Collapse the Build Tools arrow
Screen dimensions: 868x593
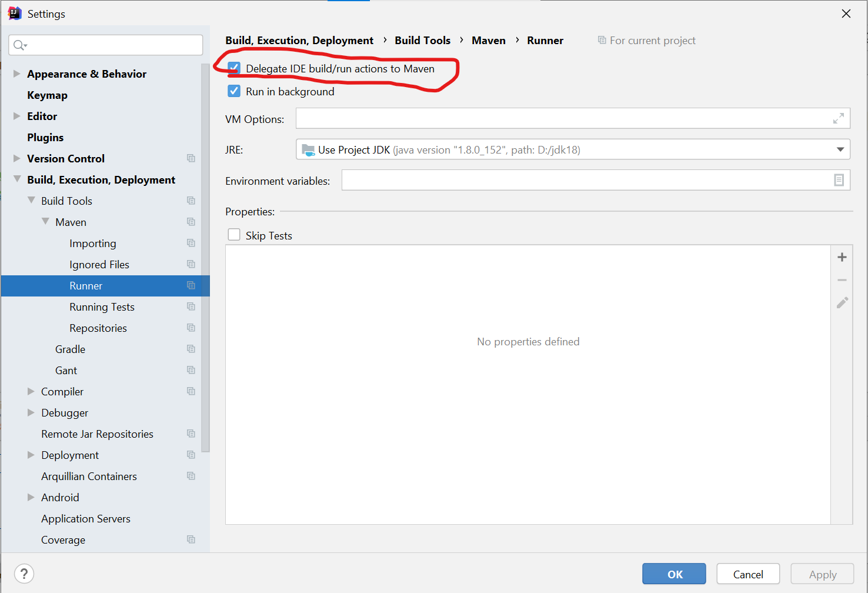(x=31, y=200)
